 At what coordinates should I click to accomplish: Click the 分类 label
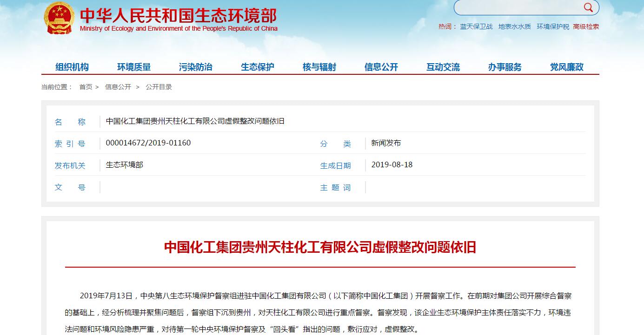336,144
